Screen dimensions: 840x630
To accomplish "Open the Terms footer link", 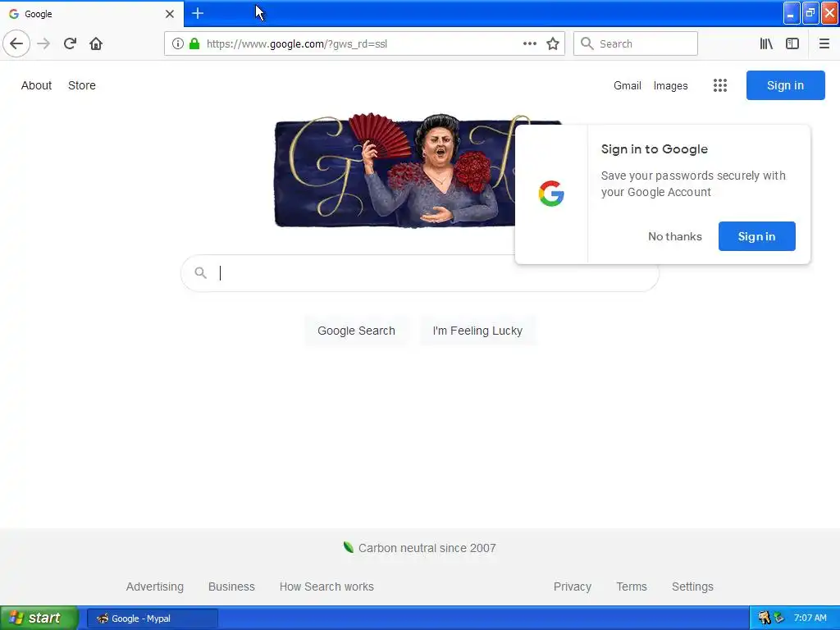I will click(x=632, y=587).
